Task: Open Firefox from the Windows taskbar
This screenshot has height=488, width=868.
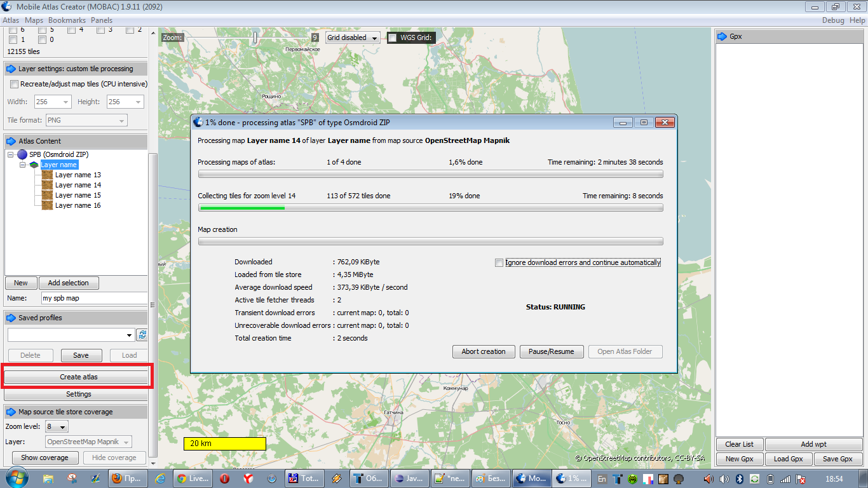Action: pos(126,478)
